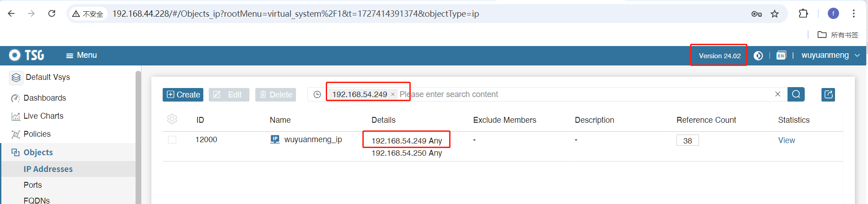Click the export share icon

tap(828, 94)
